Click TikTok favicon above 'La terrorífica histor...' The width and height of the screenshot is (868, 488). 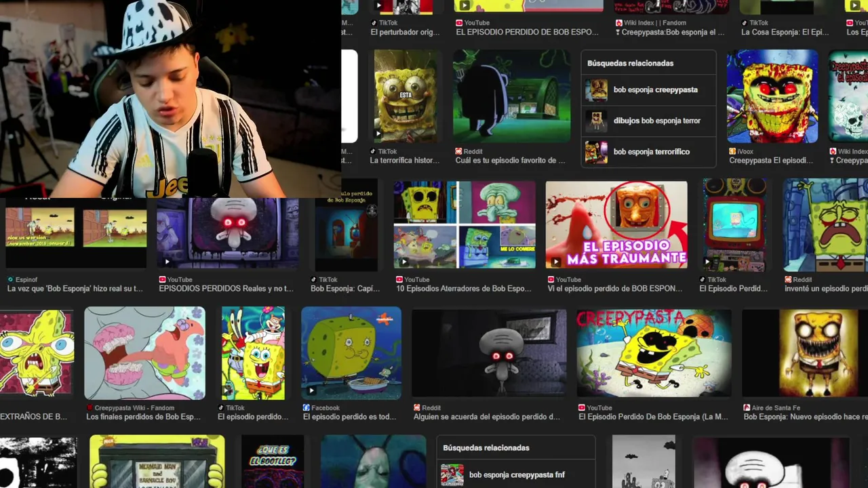coord(372,152)
